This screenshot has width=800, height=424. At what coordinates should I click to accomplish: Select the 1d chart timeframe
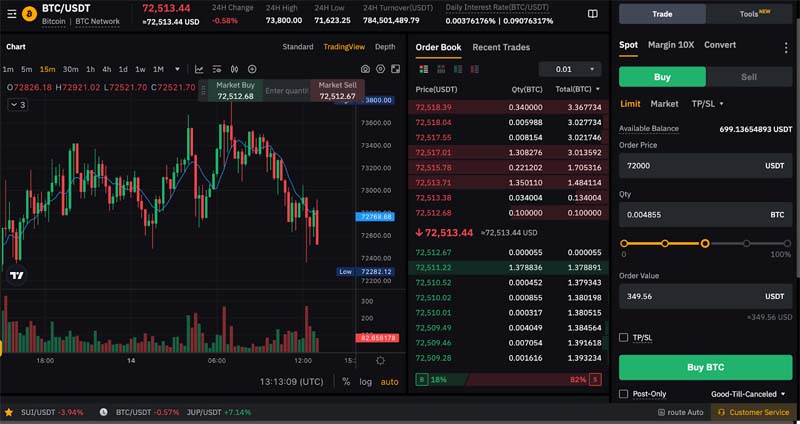click(123, 69)
